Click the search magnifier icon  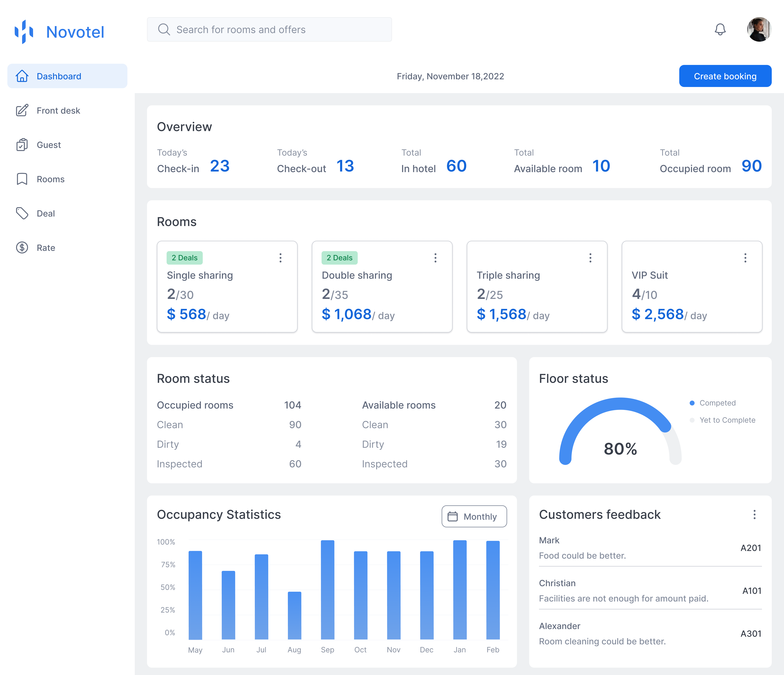(164, 30)
